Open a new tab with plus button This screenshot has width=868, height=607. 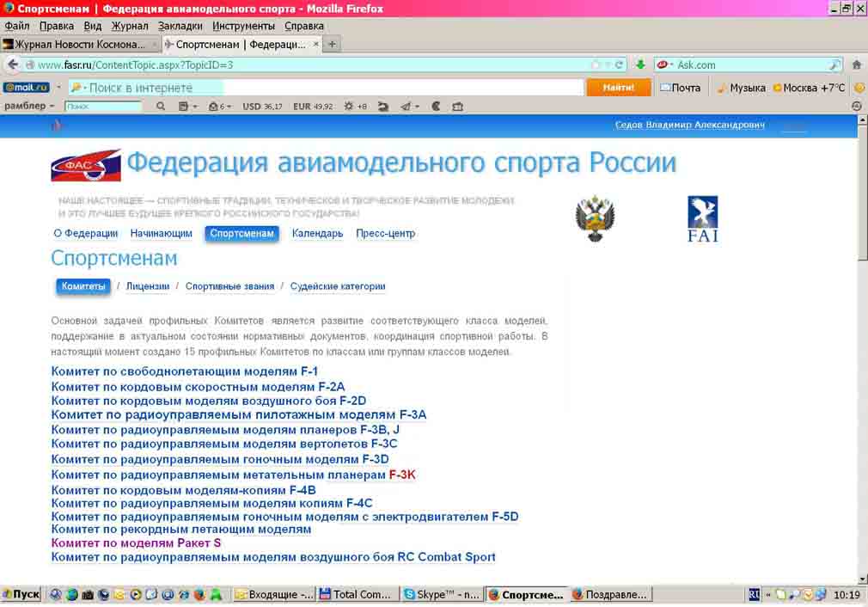coord(332,44)
